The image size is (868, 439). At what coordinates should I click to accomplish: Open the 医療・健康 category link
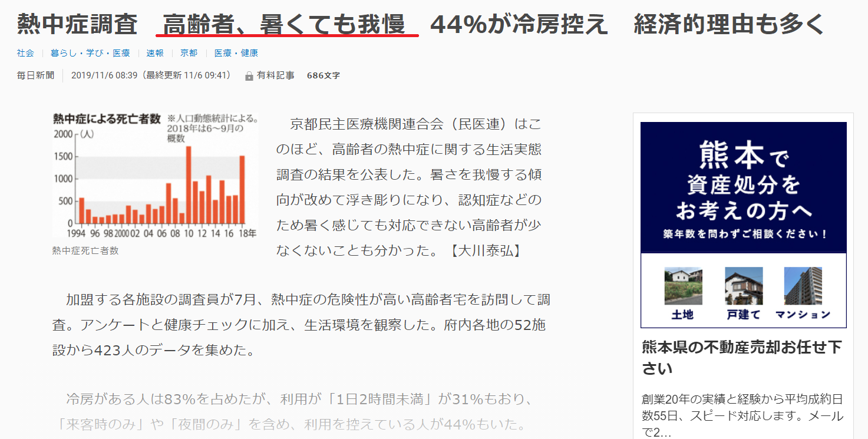(x=236, y=53)
